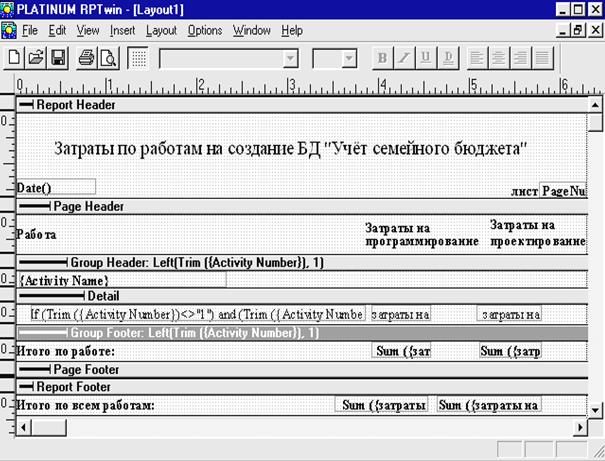
Task: Open Print Preview with the magnifier page icon
Action: (108, 58)
